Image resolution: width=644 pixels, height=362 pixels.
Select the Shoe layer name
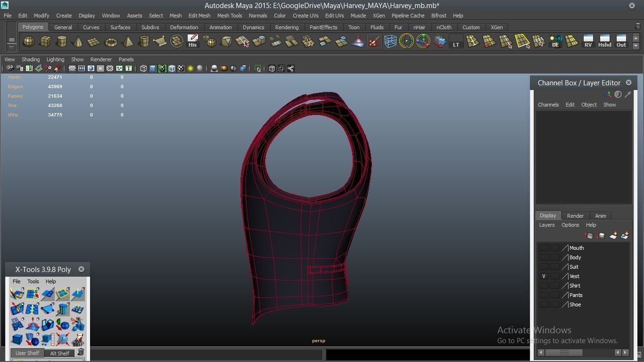[x=575, y=304]
